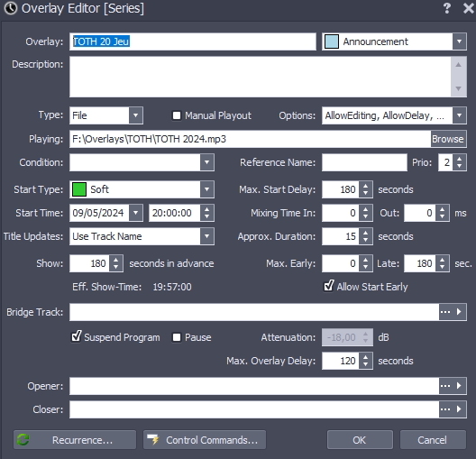Open help with the question mark icon

(x=446, y=8)
